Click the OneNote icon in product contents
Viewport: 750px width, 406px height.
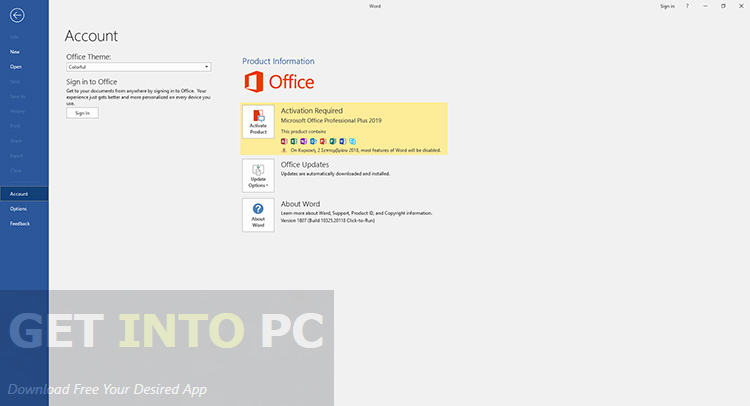point(304,141)
